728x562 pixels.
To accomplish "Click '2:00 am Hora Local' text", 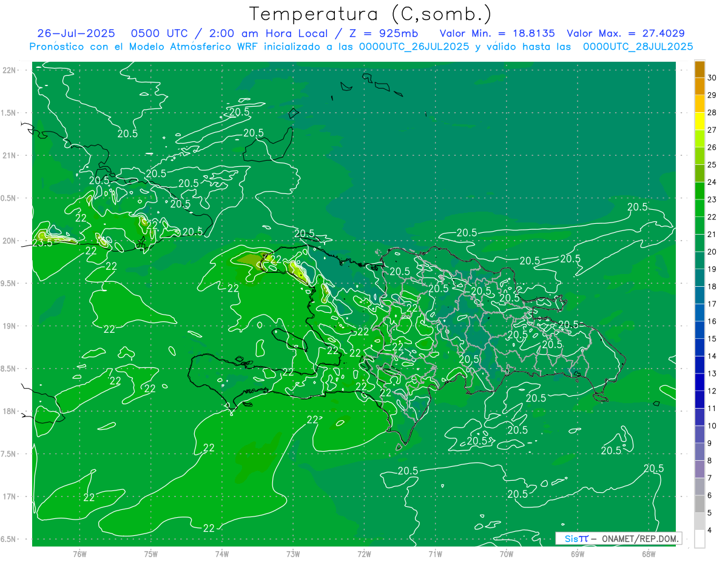I will point(268,33).
